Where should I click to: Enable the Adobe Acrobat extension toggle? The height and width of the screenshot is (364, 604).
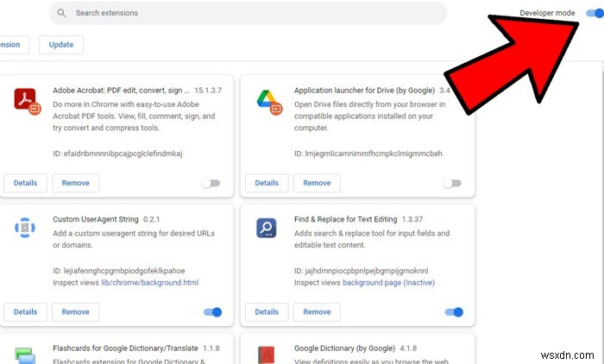coord(211,184)
